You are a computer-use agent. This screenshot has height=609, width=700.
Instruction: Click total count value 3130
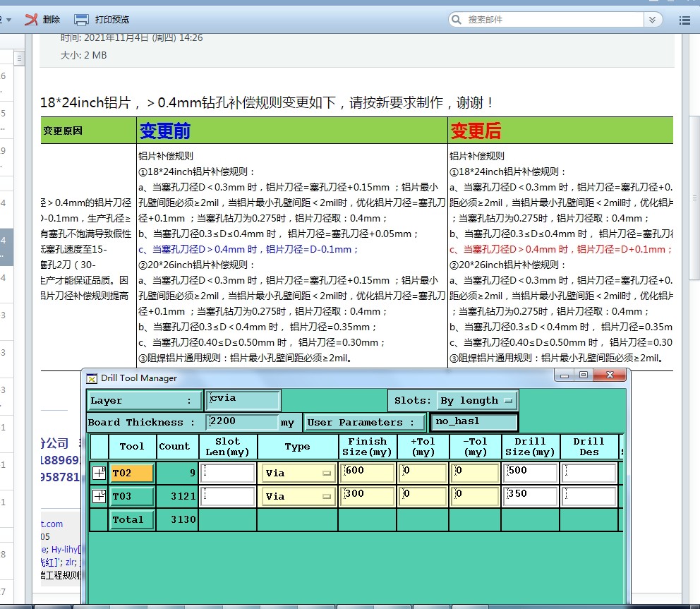(x=183, y=519)
